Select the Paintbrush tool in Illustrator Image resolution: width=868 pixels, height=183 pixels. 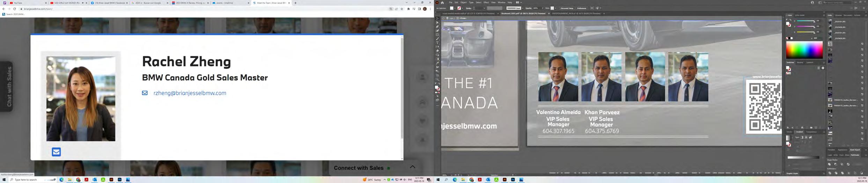[437, 39]
